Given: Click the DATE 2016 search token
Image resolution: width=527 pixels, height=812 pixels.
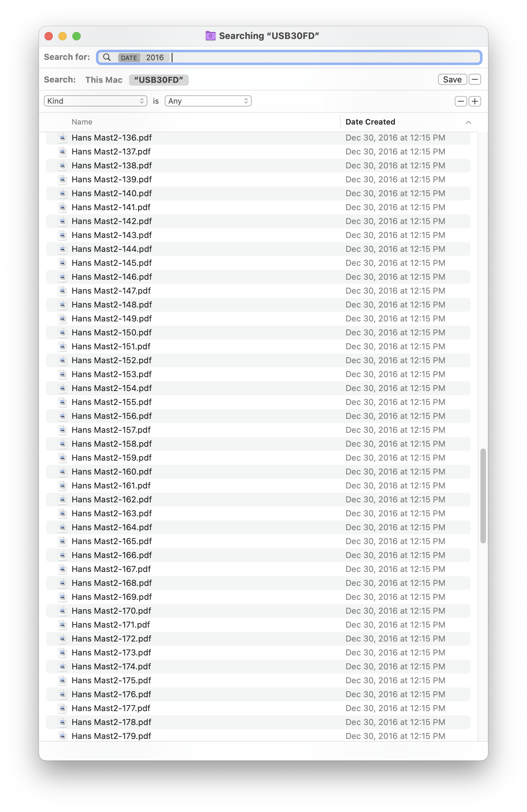Looking at the screenshot, I should pos(144,57).
